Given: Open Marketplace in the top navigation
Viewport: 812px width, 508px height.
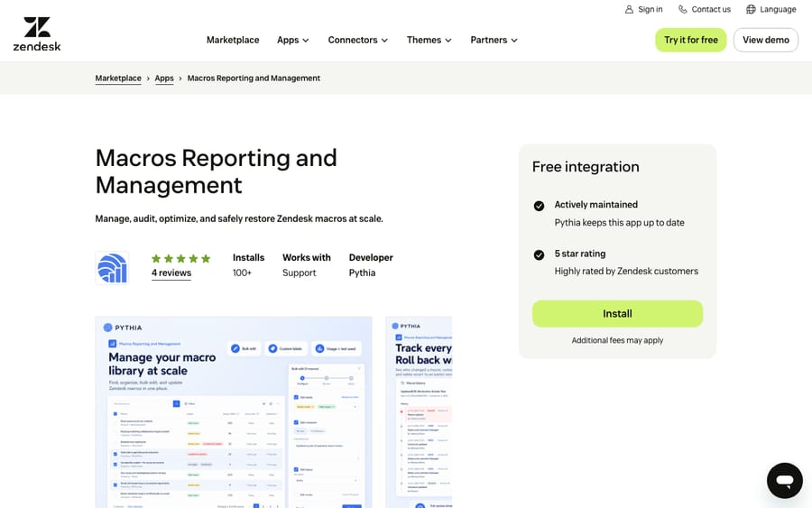Looking at the screenshot, I should click(x=233, y=40).
